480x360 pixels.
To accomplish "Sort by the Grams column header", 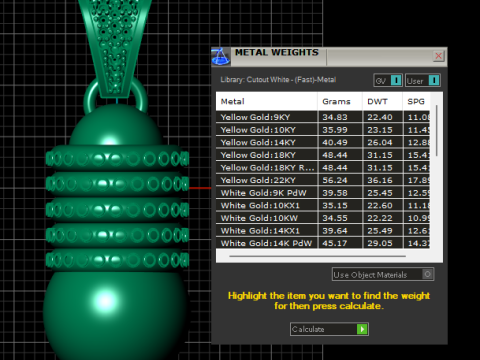I will tap(339, 101).
